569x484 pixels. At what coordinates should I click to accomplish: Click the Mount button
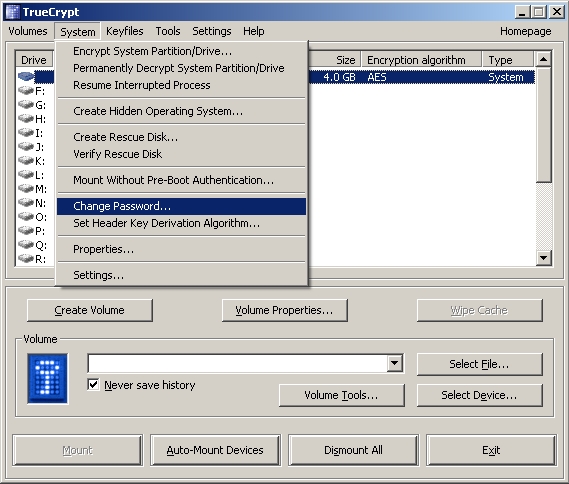(78, 450)
